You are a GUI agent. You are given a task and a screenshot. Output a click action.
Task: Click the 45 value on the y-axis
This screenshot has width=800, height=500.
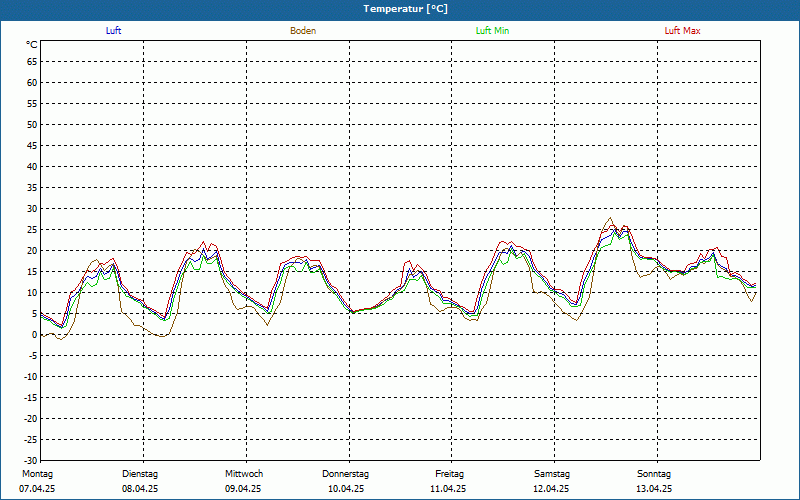pos(32,146)
